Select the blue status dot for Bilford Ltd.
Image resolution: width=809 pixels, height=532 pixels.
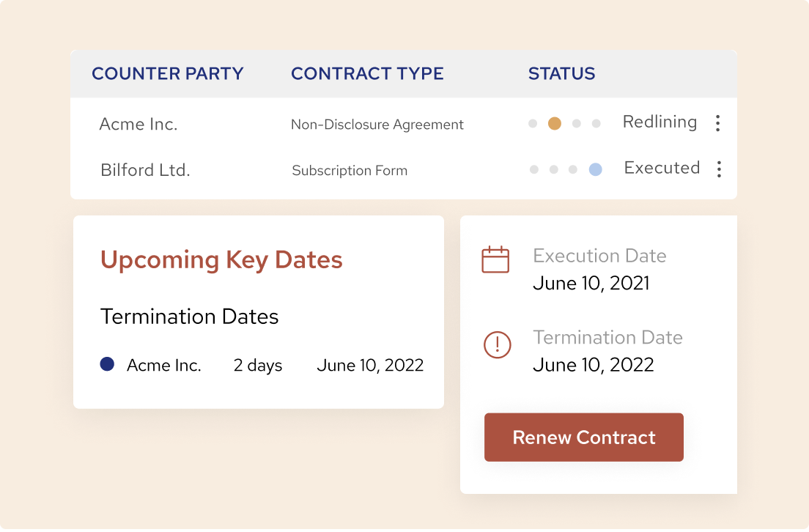pyautogui.click(x=595, y=169)
